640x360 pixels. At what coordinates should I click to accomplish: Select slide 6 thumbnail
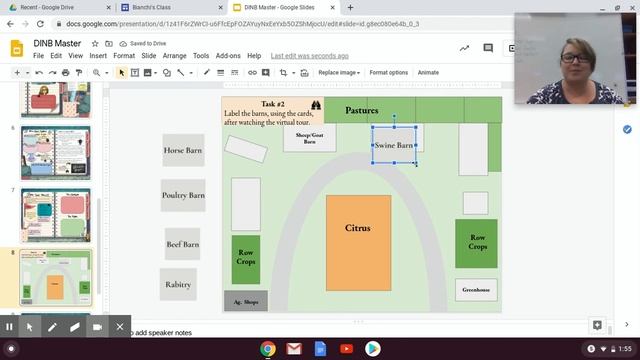tap(56, 153)
